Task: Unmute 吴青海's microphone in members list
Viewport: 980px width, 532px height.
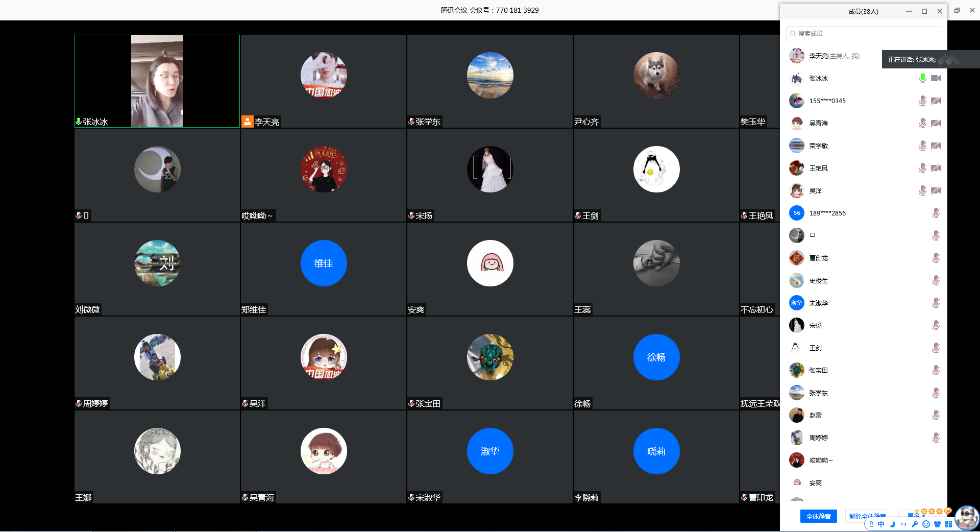Action: pyautogui.click(x=922, y=123)
